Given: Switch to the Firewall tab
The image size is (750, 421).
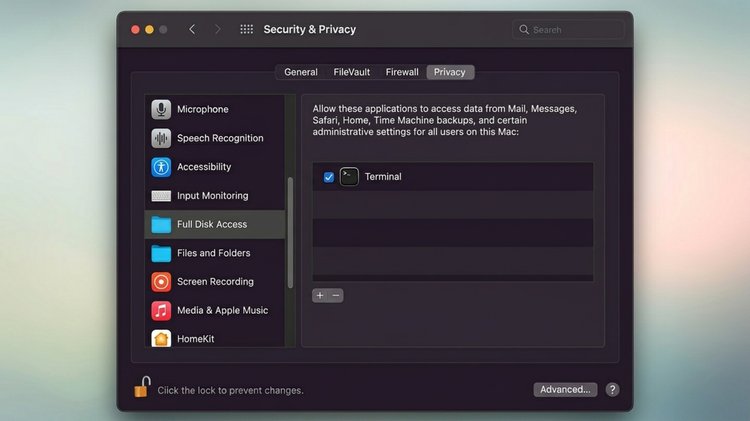Looking at the screenshot, I should (402, 72).
